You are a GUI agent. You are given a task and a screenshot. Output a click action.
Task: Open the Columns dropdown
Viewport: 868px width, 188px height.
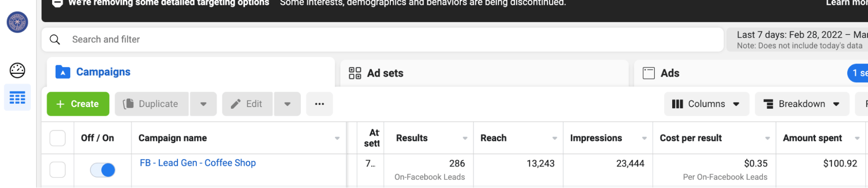pyautogui.click(x=706, y=104)
